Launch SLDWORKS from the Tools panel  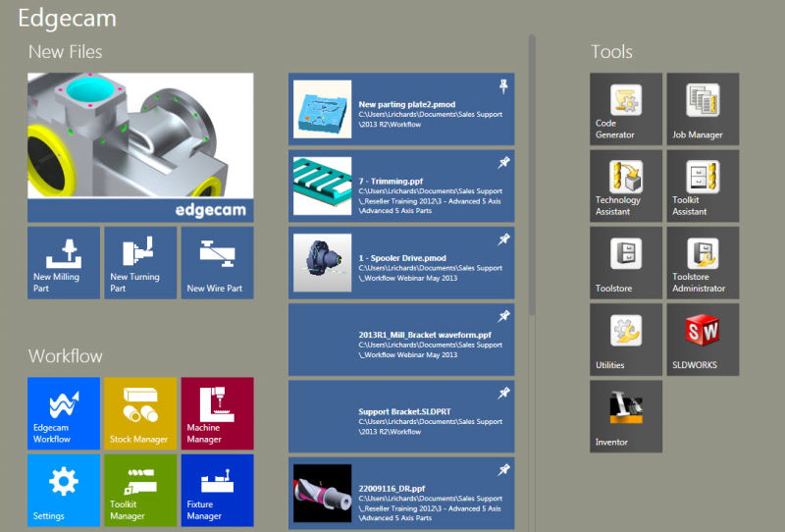tap(703, 340)
